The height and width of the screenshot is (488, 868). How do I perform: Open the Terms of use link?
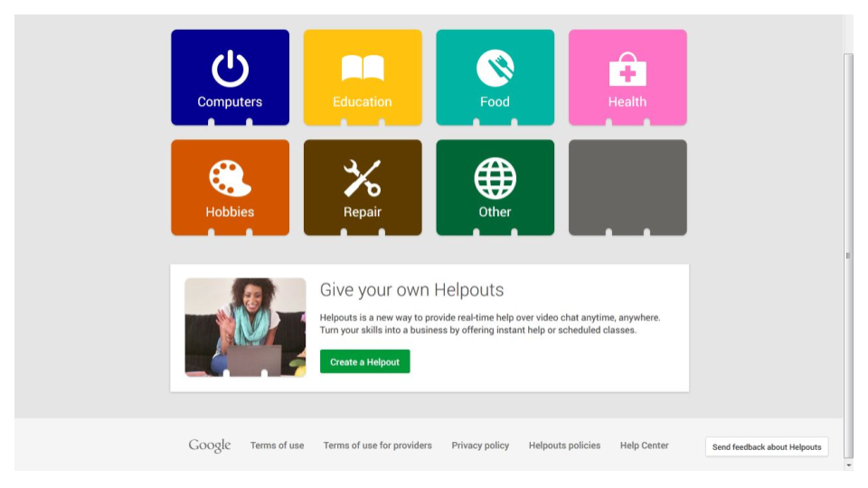[x=277, y=446]
